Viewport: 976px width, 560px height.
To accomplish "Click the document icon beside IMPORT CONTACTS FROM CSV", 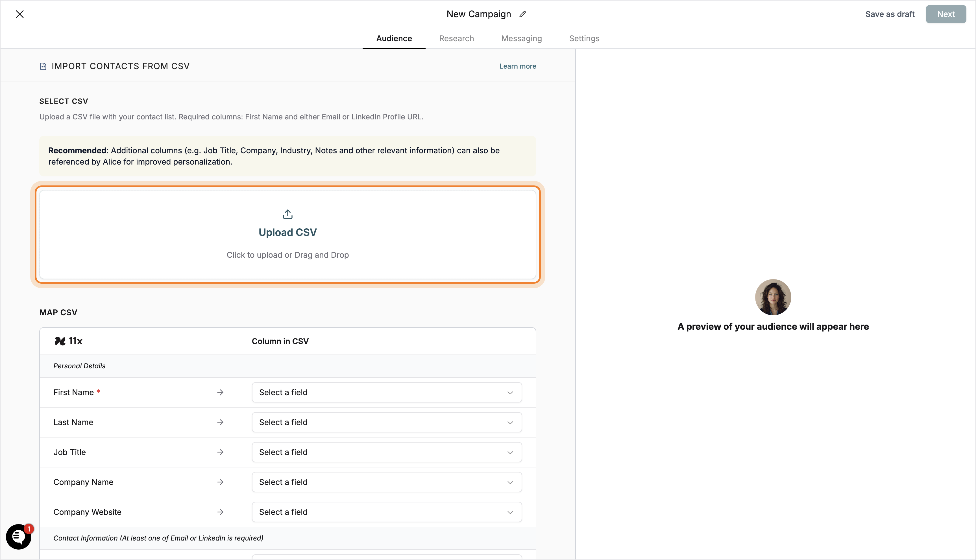I will pyautogui.click(x=43, y=66).
